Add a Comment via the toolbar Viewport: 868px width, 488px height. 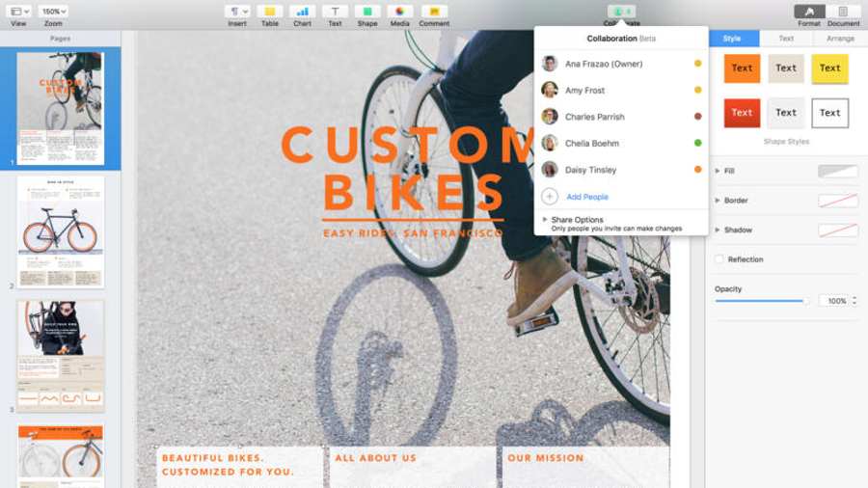tap(434, 11)
